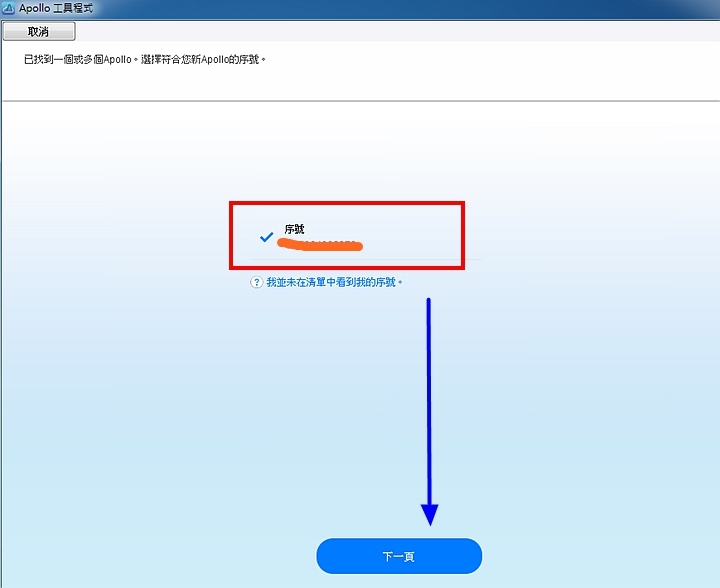Click the 序號 label text

pyautogui.click(x=294, y=229)
